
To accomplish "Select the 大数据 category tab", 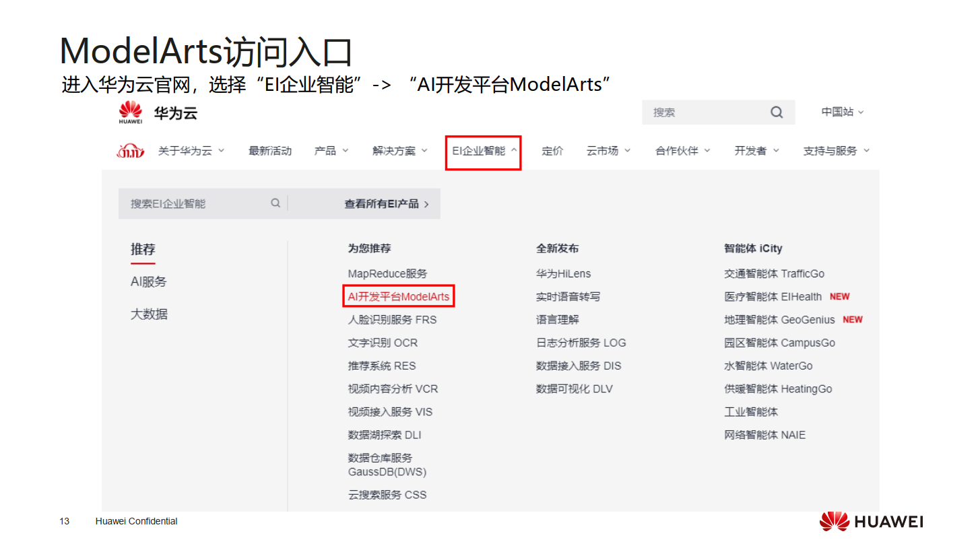I will pyautogui.click(x=149, y=314).
